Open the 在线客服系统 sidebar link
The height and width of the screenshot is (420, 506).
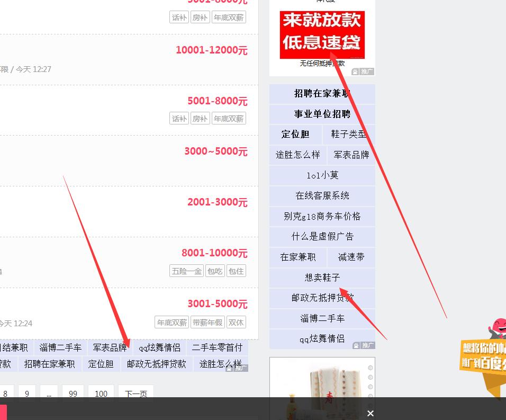[x=322, y=195]
